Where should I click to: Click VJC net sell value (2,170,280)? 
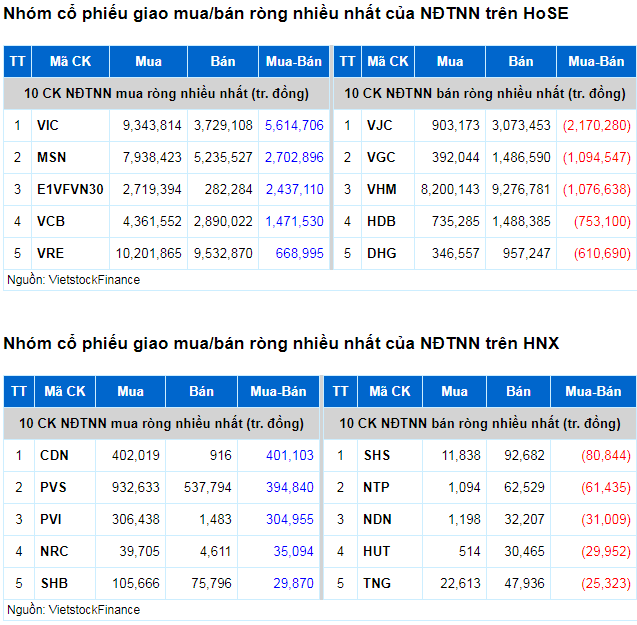click(597, 125)
